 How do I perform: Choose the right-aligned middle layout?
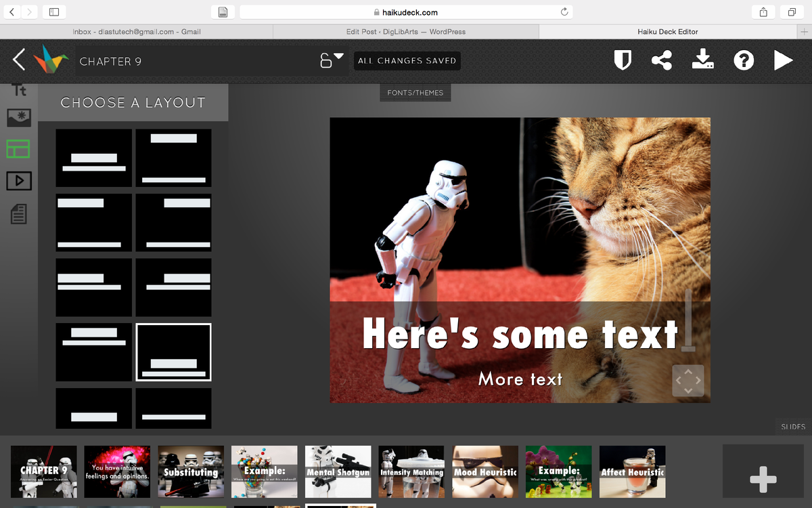coord(174,287)
